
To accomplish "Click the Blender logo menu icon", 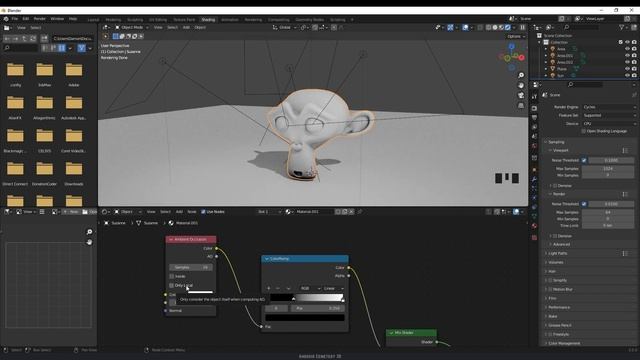I will click(x=6, y=19).
